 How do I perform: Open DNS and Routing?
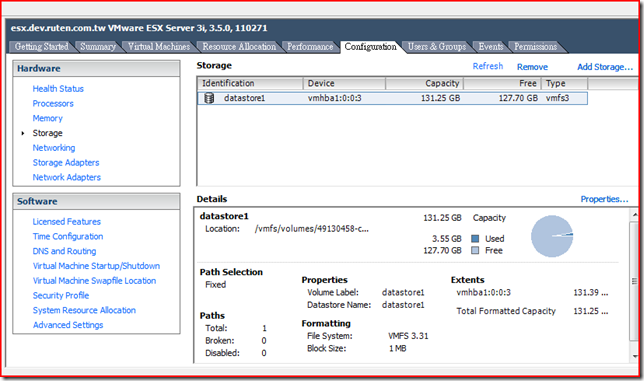pyautogui.click(x=64, y=251)
